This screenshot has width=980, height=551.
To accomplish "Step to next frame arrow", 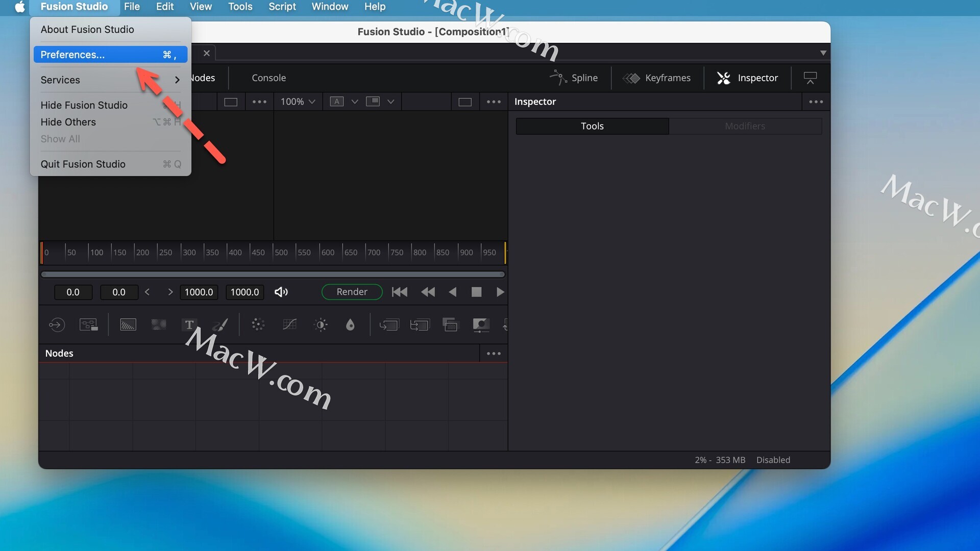I will 170,292.
